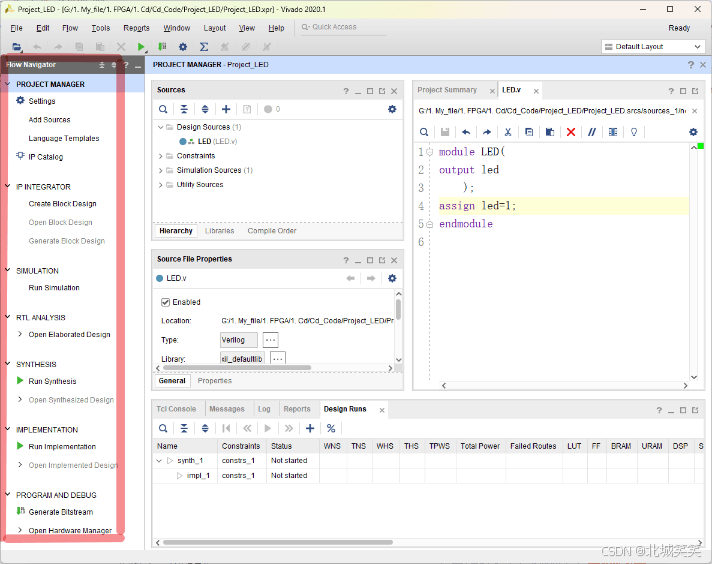Redo edit in LED.v editor
The image size is (712, 564).
(x=487, y=132)
